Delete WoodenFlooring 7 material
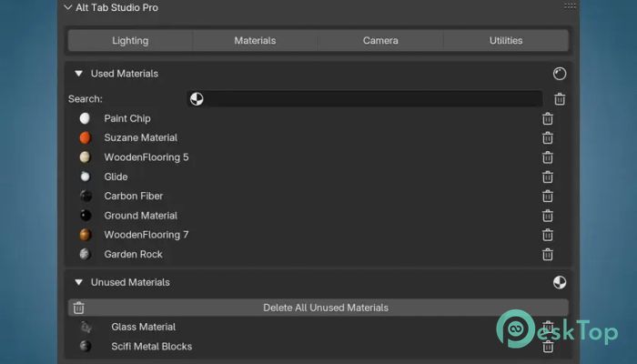This screenshot has height=364, width=637. [x=548, y=235]
